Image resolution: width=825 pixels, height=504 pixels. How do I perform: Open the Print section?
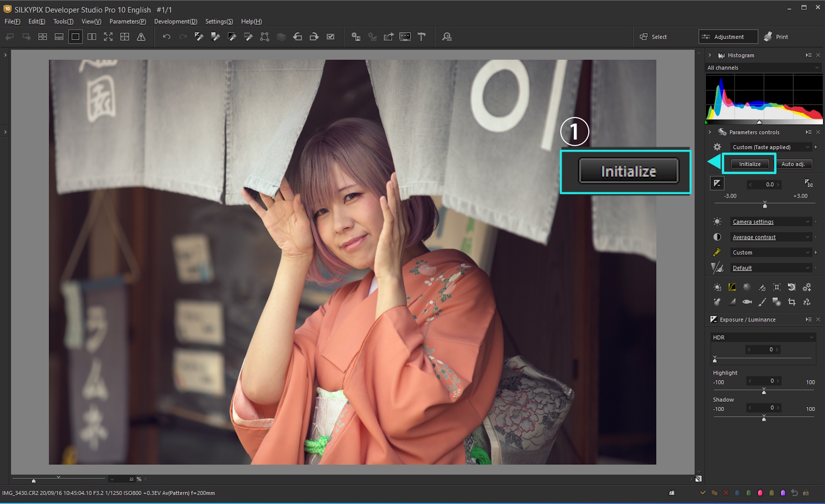coord(776,37)
